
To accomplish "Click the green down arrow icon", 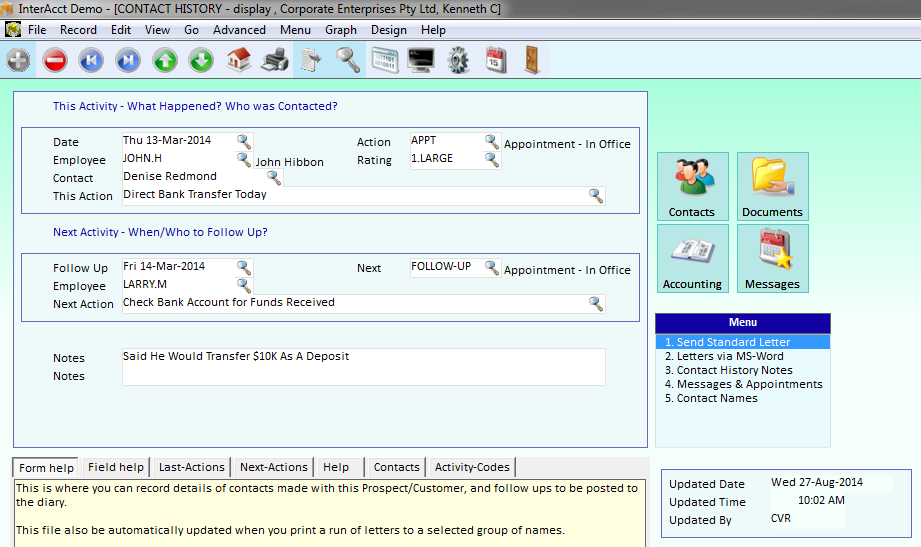I will click(201, 60).
